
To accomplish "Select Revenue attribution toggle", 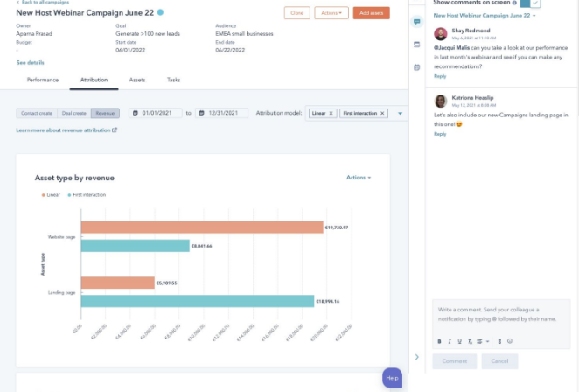I will (x=105, y=113).
